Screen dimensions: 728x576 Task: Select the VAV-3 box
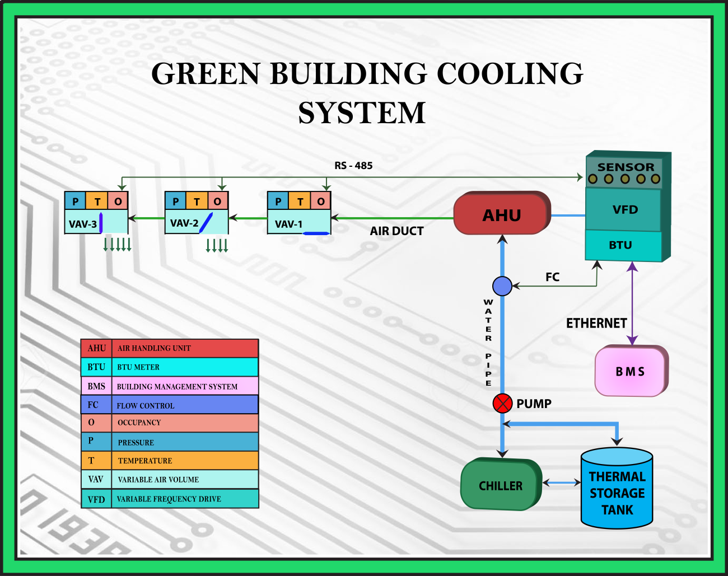96,223
